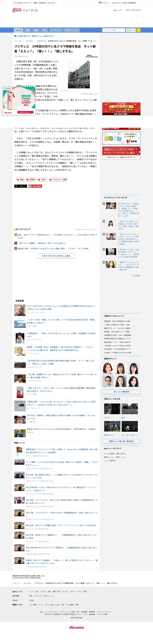Viewport: 153px width, 644px height.
Task: Select the 動画 tab
Action: [x=36, y=30]
